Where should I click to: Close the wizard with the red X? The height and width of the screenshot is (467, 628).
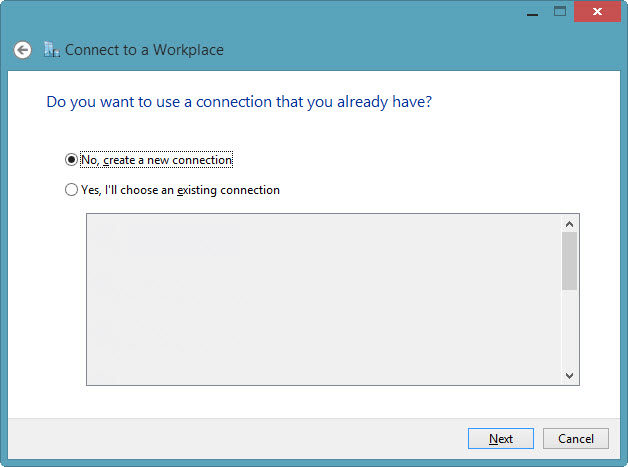(597, 12)
